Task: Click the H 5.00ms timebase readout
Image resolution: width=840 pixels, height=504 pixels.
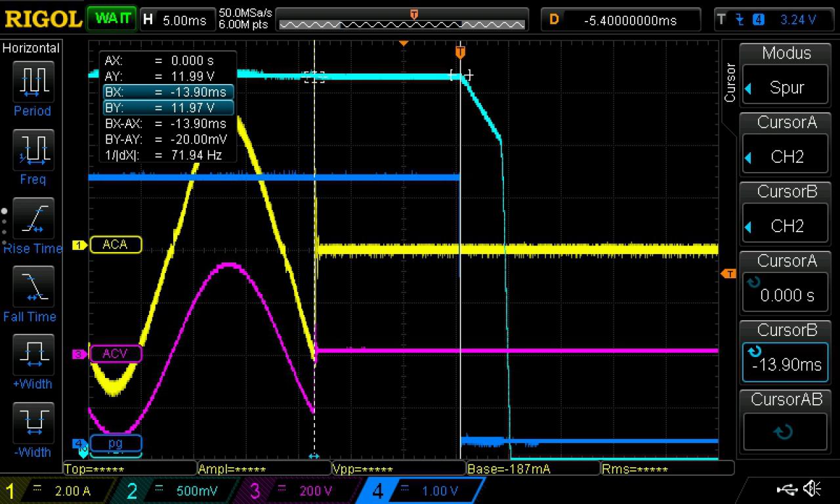Action: (177, 19)
